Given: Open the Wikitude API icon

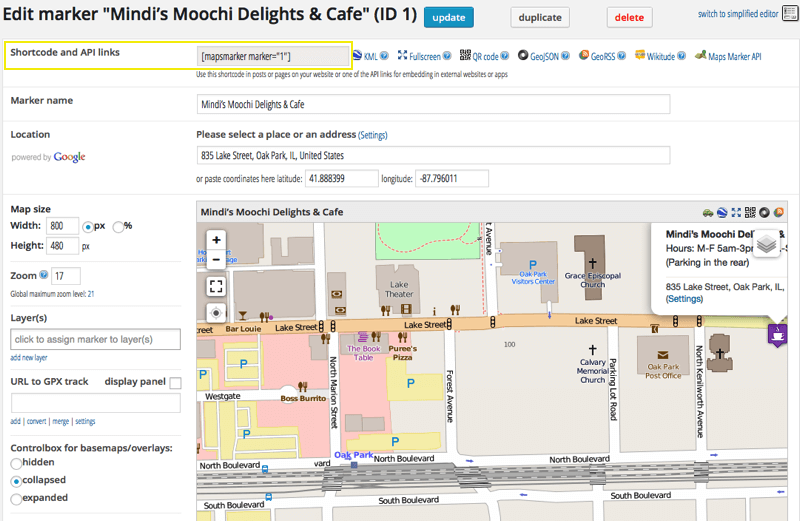Looking at the screenshot, I should click(x=640, y=55).
